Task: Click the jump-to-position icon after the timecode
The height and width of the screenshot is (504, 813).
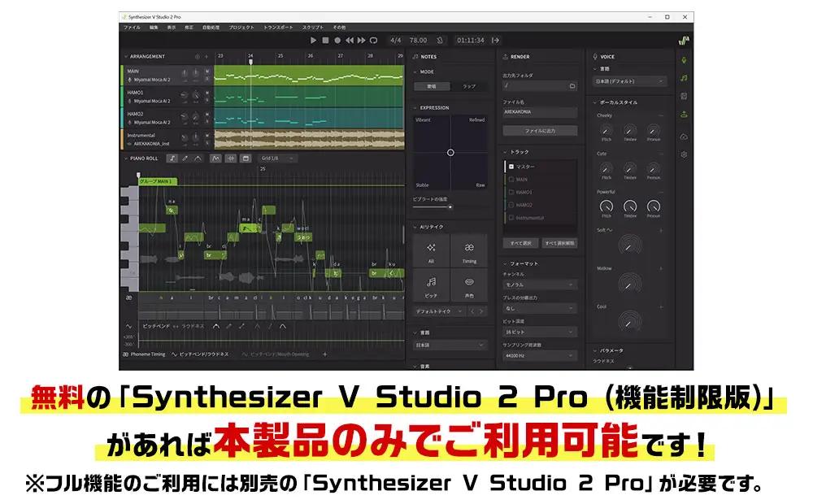Action: click(495, 40)
